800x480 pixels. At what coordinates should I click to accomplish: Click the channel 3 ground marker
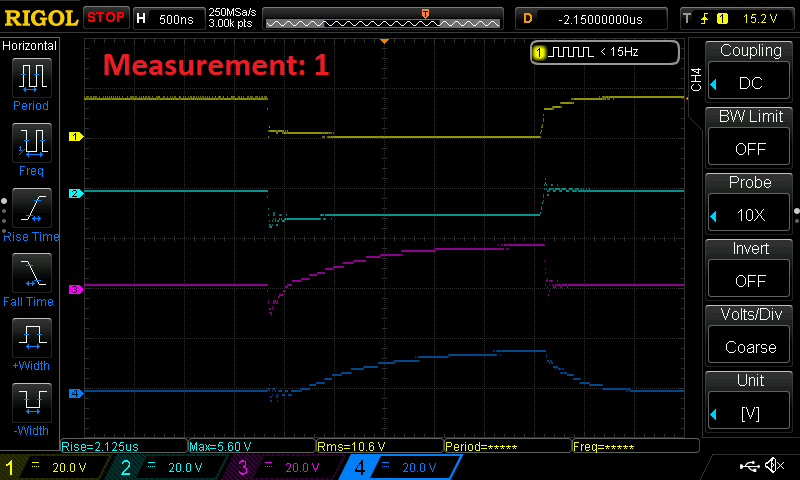point(76,289)
